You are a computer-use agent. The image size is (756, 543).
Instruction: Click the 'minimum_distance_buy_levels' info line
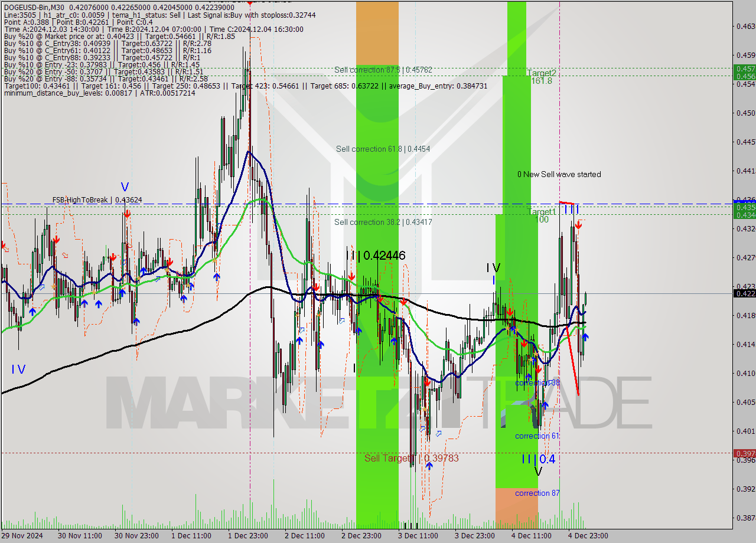coord(99,93)
